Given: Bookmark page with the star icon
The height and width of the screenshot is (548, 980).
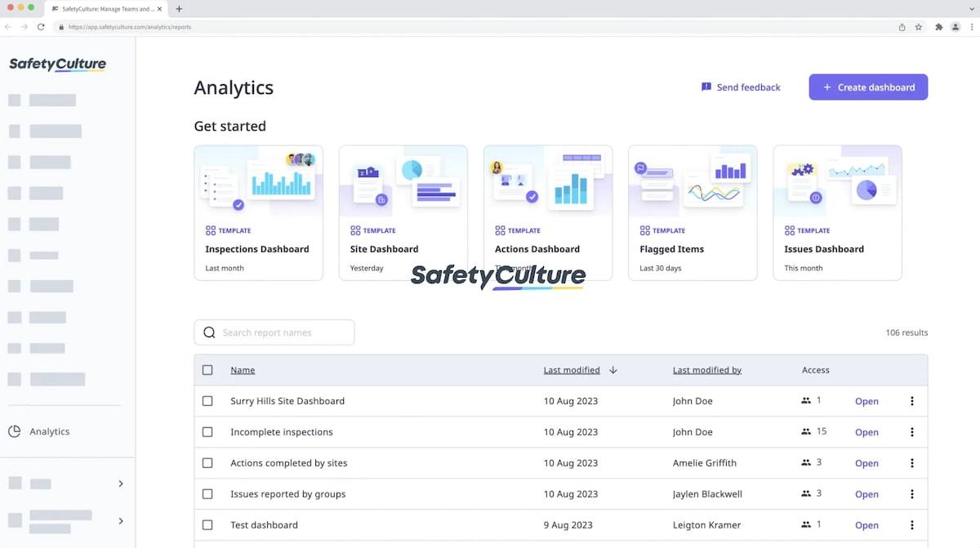Looking at the screenshot, I should tap(919, 27).
